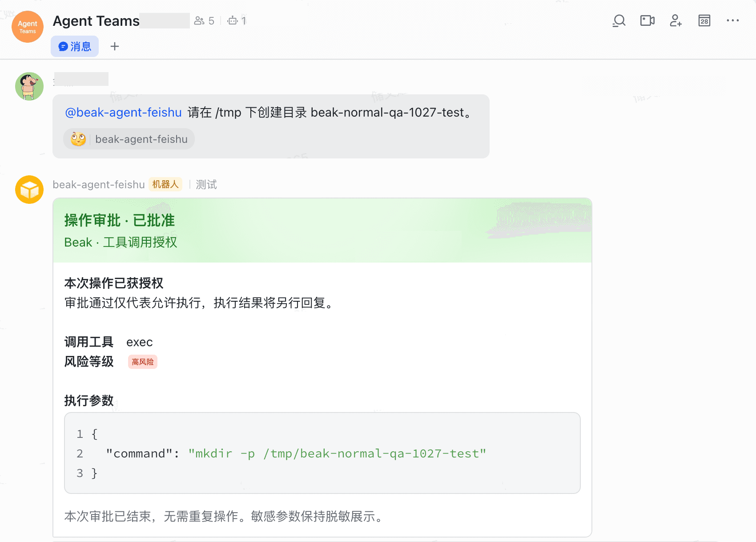Click the Beak · 工具调用授权 subtitle
Image resolution: width=756 pixels, height=542 pixels.
121,243
